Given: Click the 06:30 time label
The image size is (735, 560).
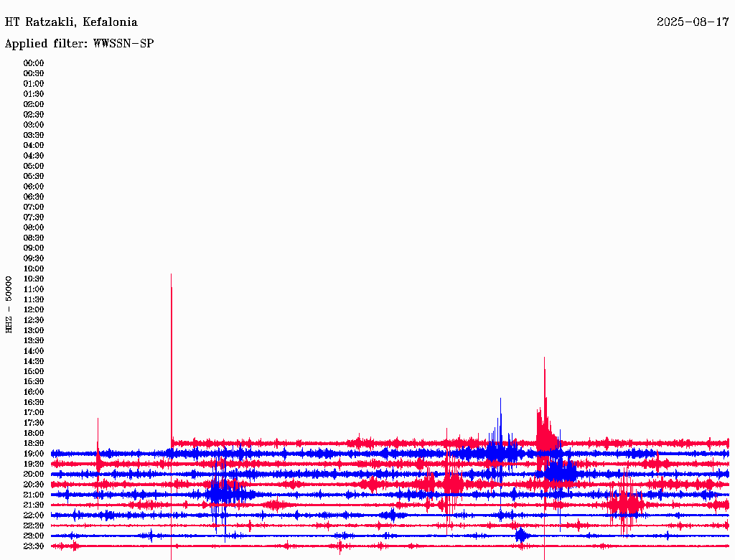Looking at the screenshot, I should coord(34,197).
